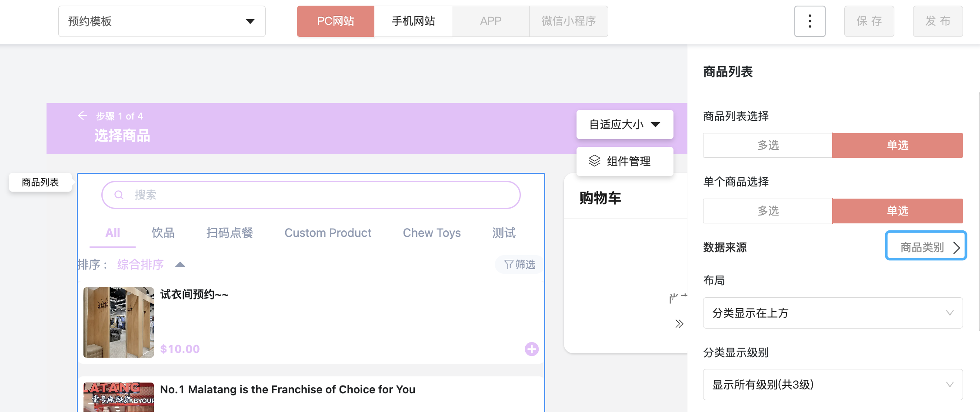980x412 pixels.
Task: Click the 保存 save button
Action: [x=869, y=21]
